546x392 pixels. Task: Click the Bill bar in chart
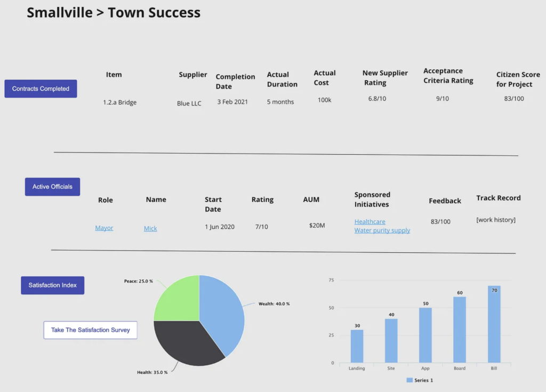(x=494, y=324)
